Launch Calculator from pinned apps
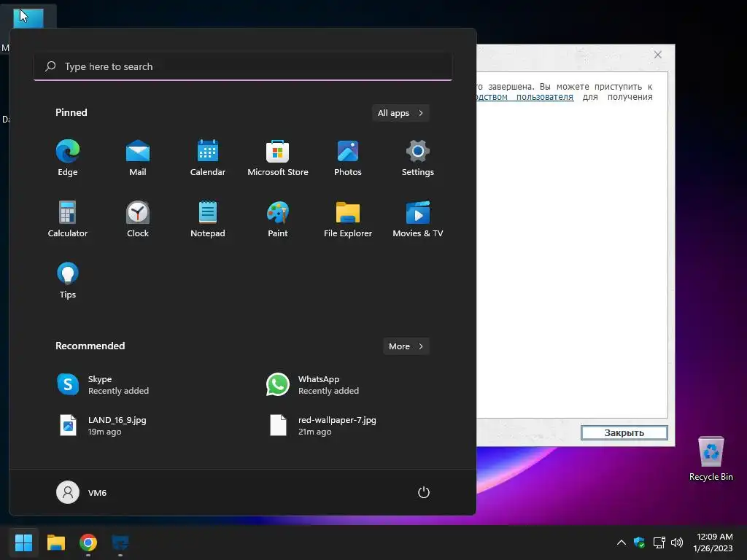 pos(68,219)
